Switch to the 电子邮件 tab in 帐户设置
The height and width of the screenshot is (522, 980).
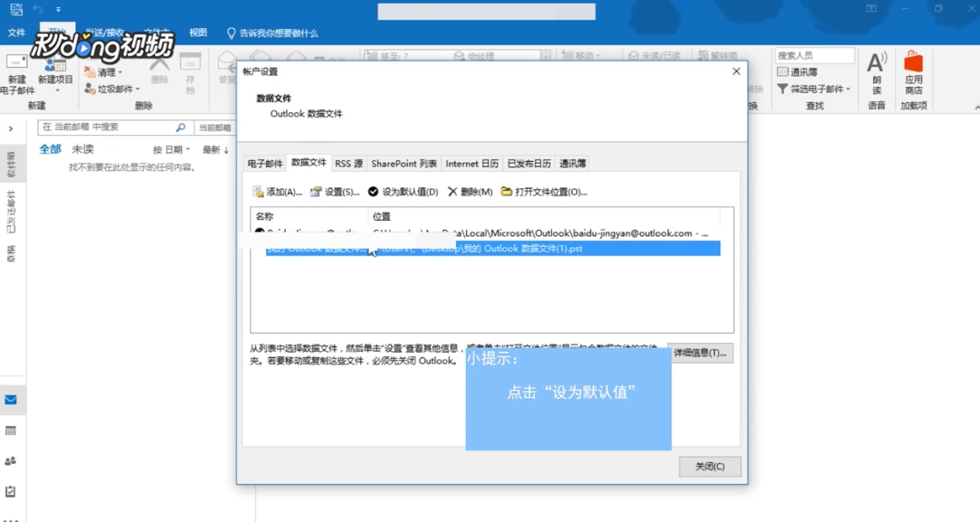265,163
